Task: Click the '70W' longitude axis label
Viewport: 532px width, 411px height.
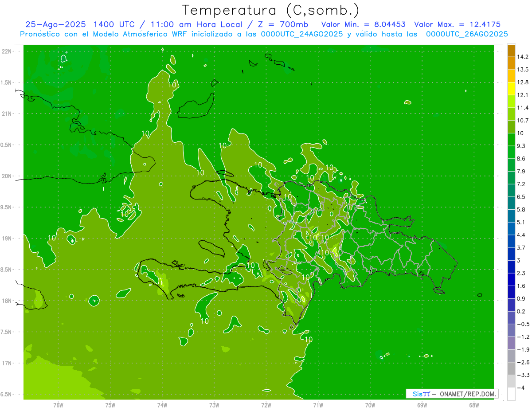Action: [370, 405]
